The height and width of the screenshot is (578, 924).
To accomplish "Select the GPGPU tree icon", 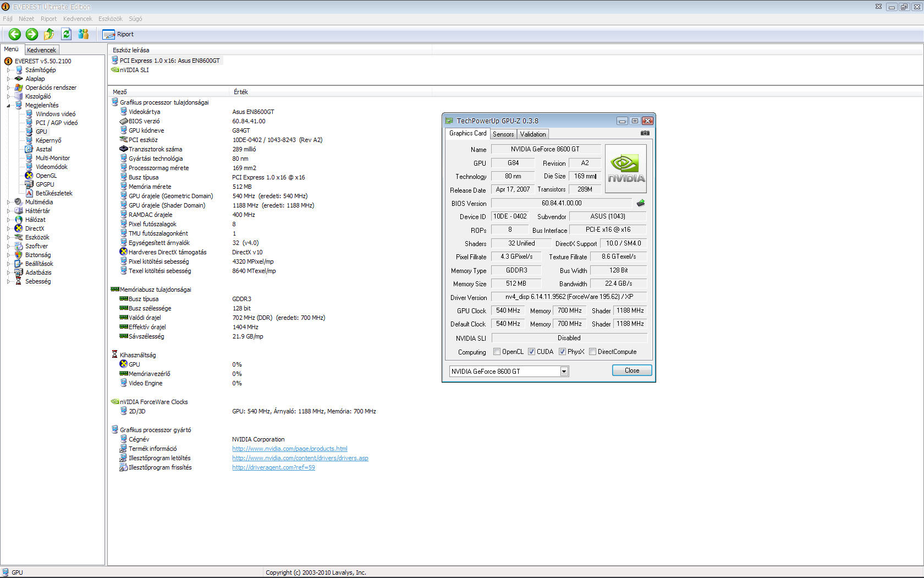I will click(x=29, y=184).
